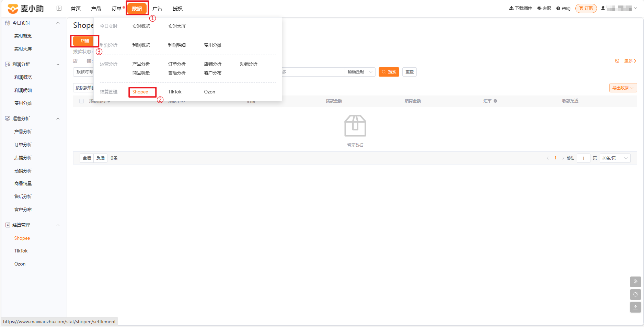Click the 麦小助 logo icon
The image size is (644, 327).
(13, 9)
